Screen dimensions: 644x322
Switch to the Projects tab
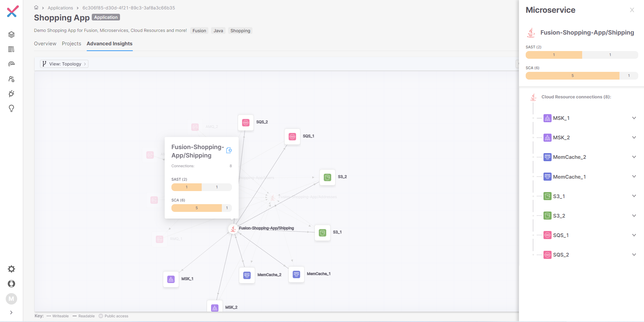point(71,44)
